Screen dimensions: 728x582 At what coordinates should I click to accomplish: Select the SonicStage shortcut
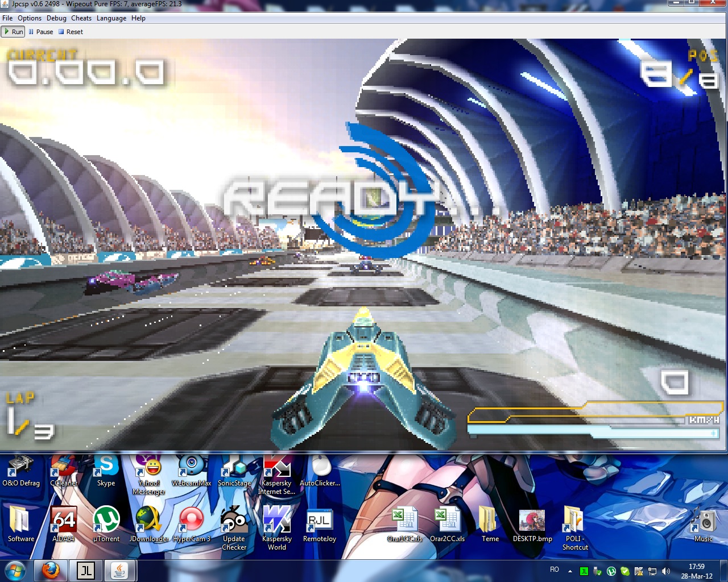(x=234, y=471)
